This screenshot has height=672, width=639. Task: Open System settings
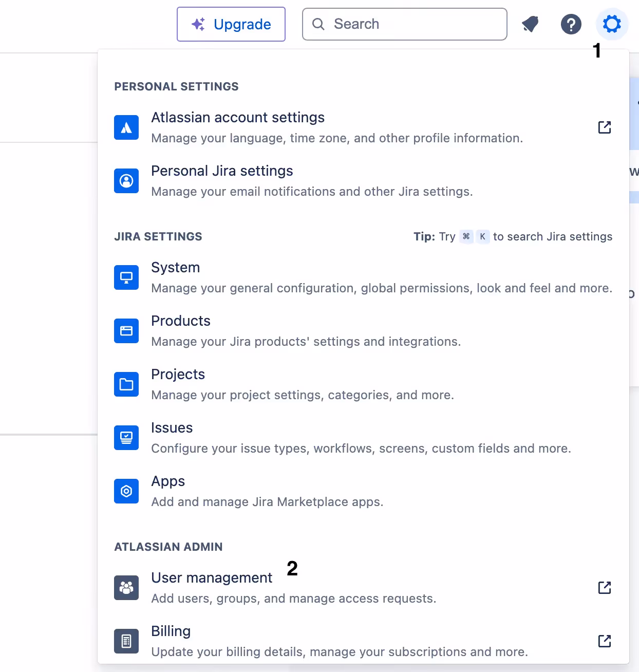(x=176, y=268)
